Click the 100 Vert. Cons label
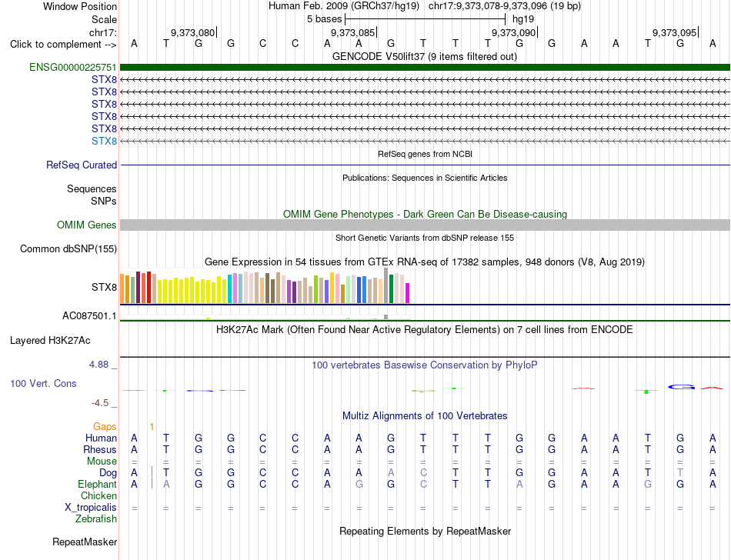This screenshot has height=560, width=731. [43, 383]
